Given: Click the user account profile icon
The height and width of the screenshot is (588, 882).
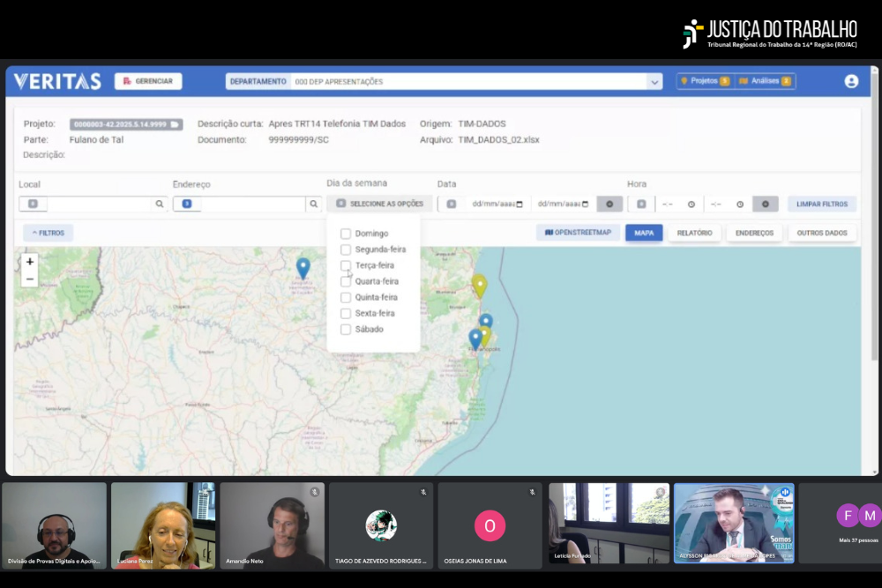Looking at the screenshot, I should 851,81.
